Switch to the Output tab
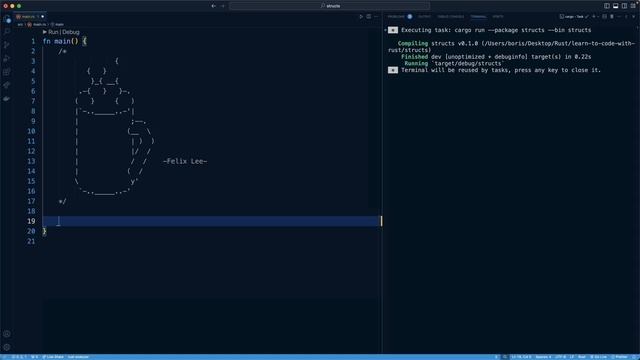This screenshot has height=360, width=640. [x=424, y=17]
